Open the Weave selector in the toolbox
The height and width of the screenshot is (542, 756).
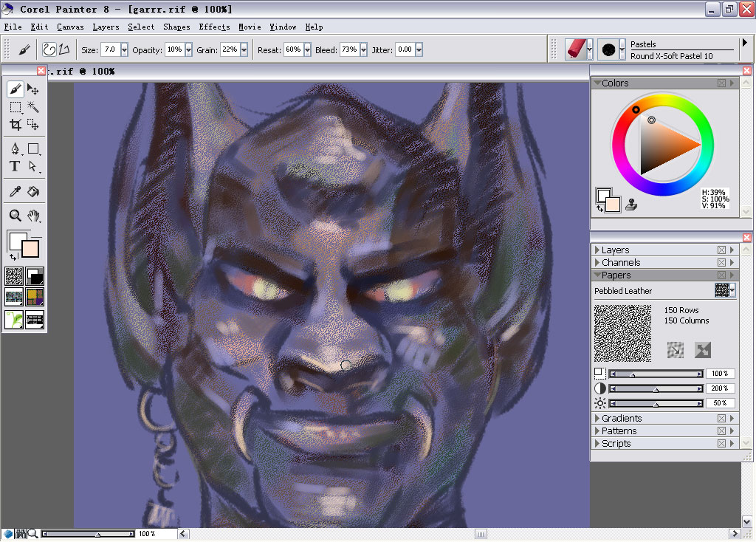pyautogui.click(x=35, y=297)
